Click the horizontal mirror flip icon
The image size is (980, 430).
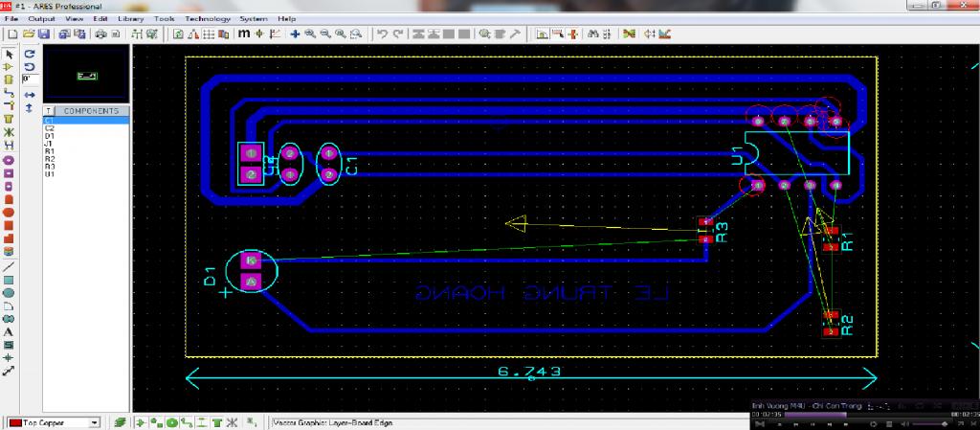pos(29,95)
